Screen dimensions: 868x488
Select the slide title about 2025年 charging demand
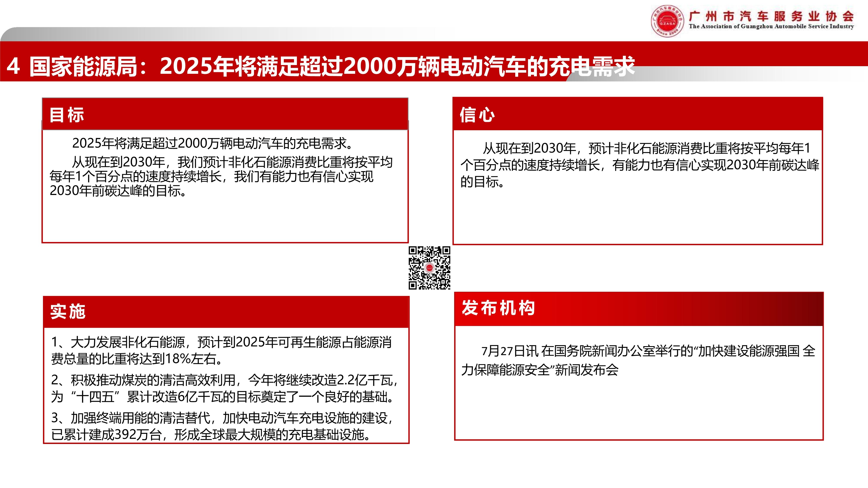click(321, 66)
